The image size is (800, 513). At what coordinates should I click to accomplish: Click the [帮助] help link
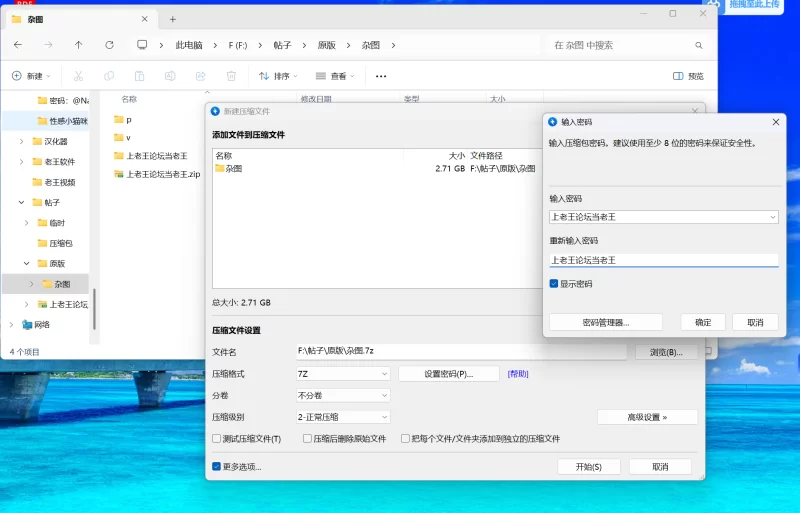click(x=517, y=374)
